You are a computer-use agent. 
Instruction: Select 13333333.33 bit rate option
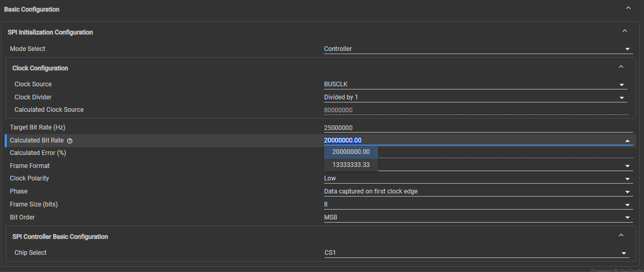click(x=351, y=165)
